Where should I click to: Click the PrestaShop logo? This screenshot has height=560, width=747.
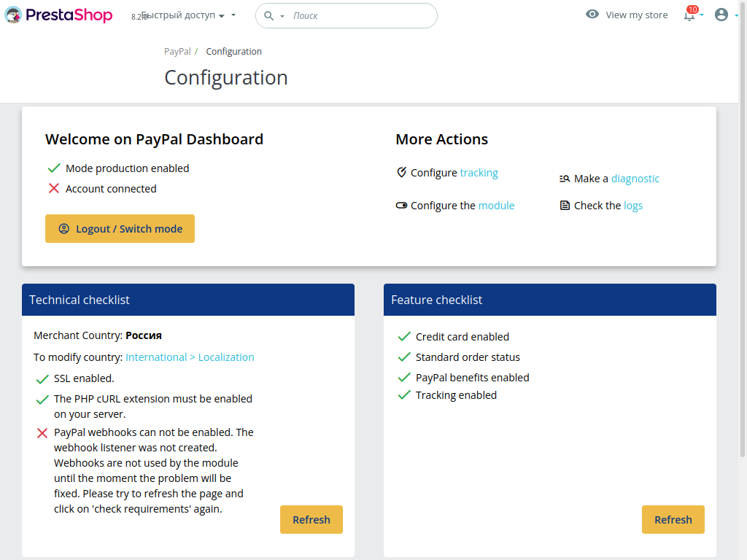[58, 15]
